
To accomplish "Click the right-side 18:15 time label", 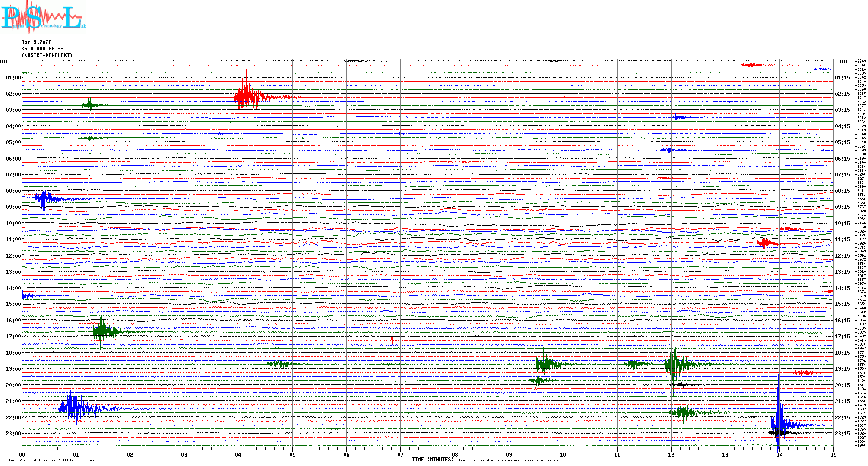I will [843, 353].
